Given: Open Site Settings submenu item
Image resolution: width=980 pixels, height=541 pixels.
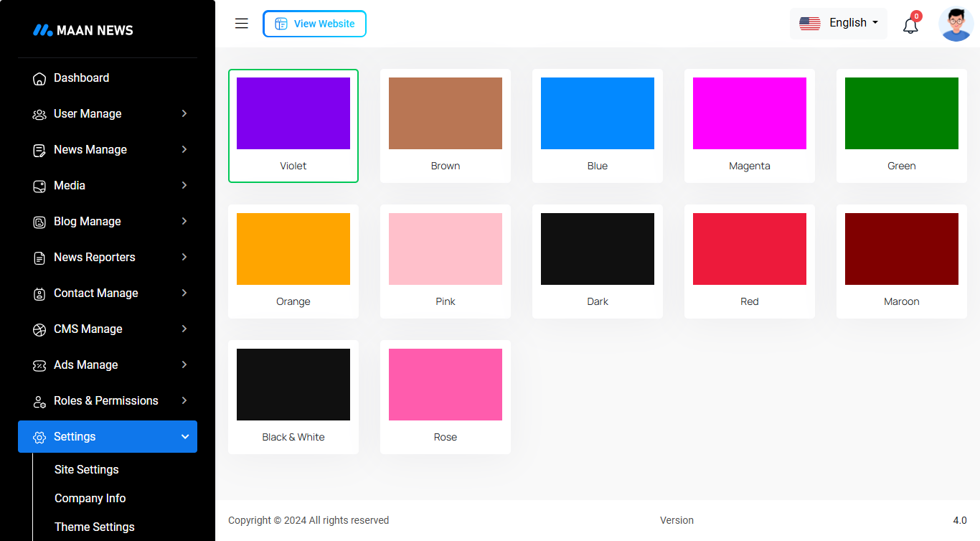Looking at the screenshot, I should (87, 469).
